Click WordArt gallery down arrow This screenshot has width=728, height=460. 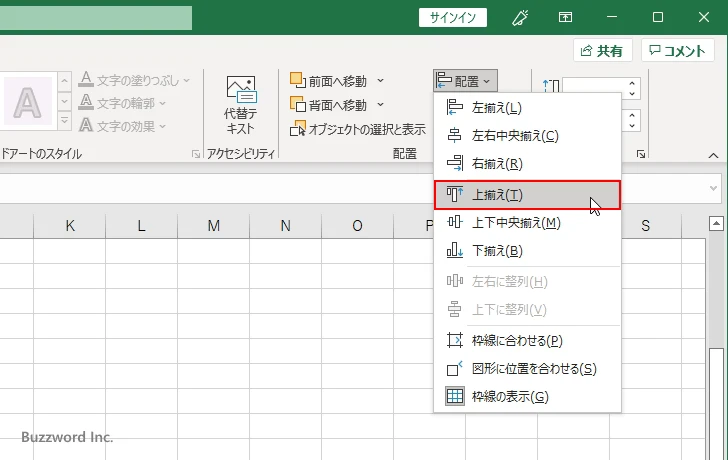point(65,101)
